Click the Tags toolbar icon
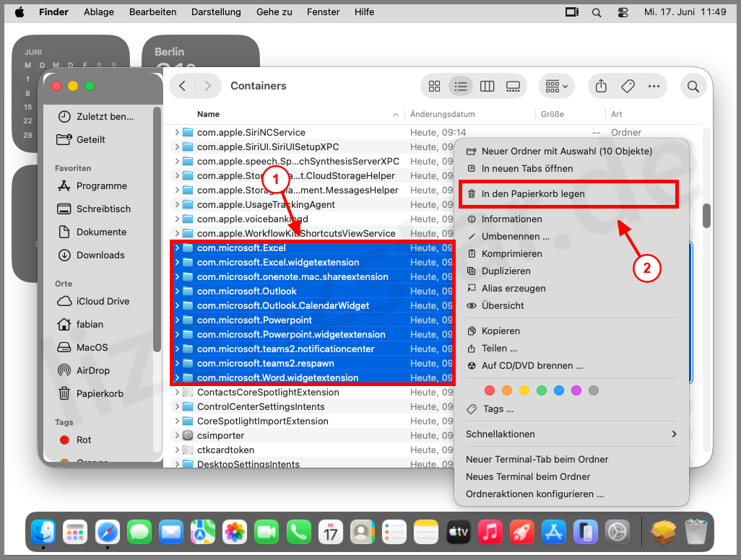Screen dimensions: 741x560 point(628,87)
